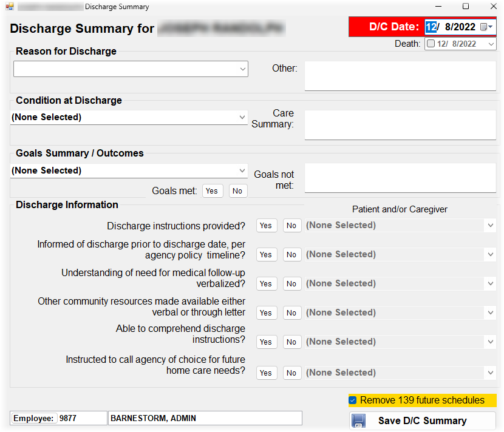Image resolution: width=504 pixels, height=432 pixels.
Task: Open the D/C Date calendar picker icon
Action: tap(484, 27)
